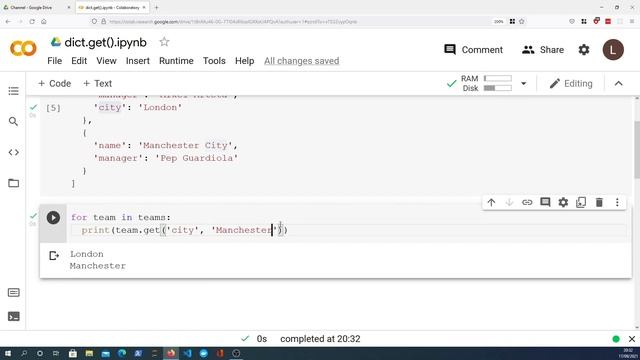The image size is (640, 360).
Task: Move cell down with arrow icon
Action: [x=509, y=202]
